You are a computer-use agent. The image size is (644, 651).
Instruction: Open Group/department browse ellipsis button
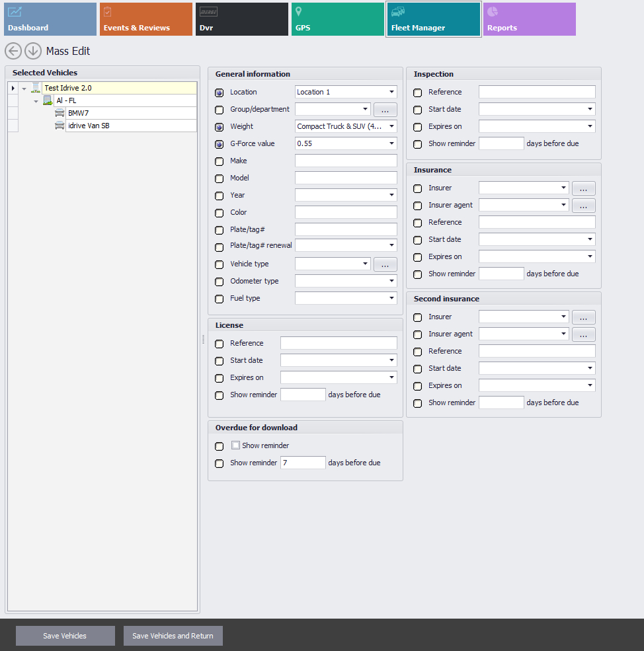point(385,110)
